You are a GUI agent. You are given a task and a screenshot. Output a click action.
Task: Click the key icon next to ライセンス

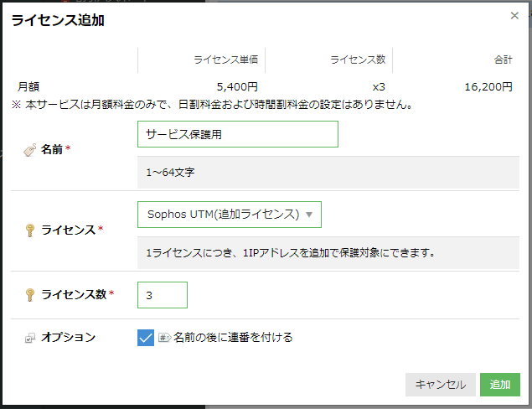click(x=30, y=230)
